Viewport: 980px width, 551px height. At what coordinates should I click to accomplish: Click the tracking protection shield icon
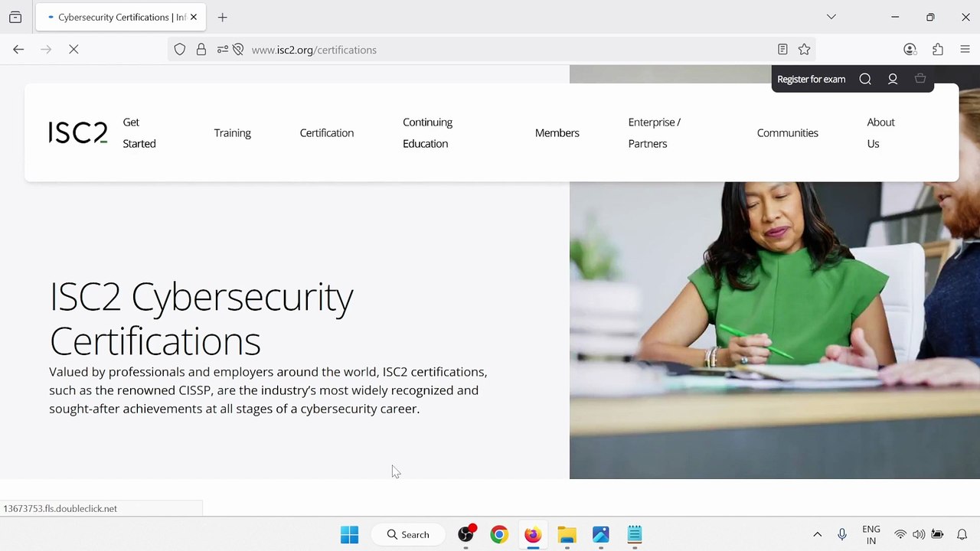(180, 50)
